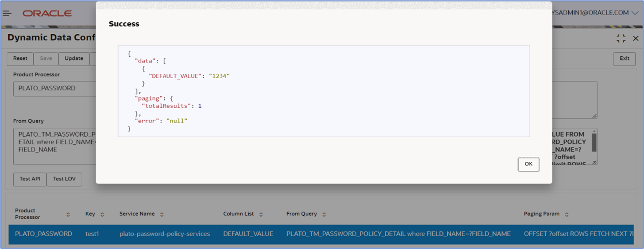Screen dimensions: 644x249
Task: Click the PLATO_TM_PASSWORD_POLICY_DETAIL query cell
Action: (x=398, y=234)
